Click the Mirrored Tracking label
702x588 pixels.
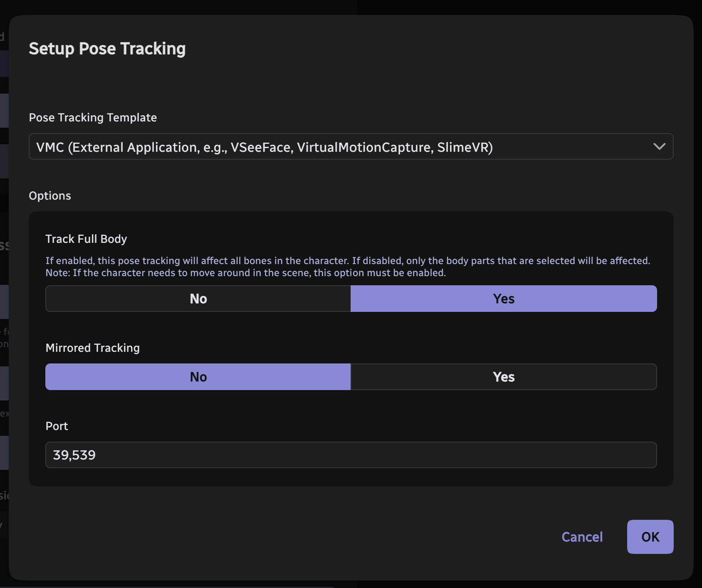(x=92, y=348)
